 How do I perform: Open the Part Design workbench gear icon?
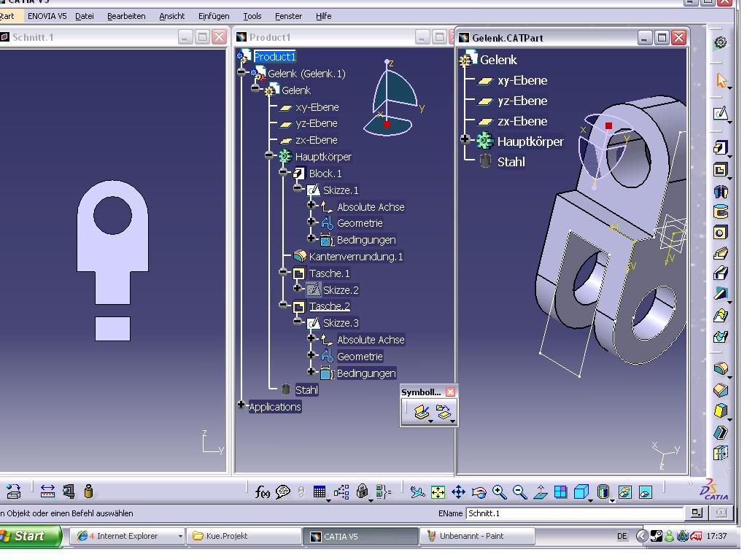coord(720,43)
